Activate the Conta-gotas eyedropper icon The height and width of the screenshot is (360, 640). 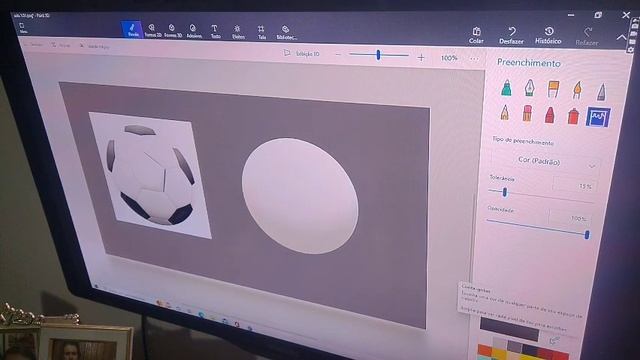click(554, 340)
